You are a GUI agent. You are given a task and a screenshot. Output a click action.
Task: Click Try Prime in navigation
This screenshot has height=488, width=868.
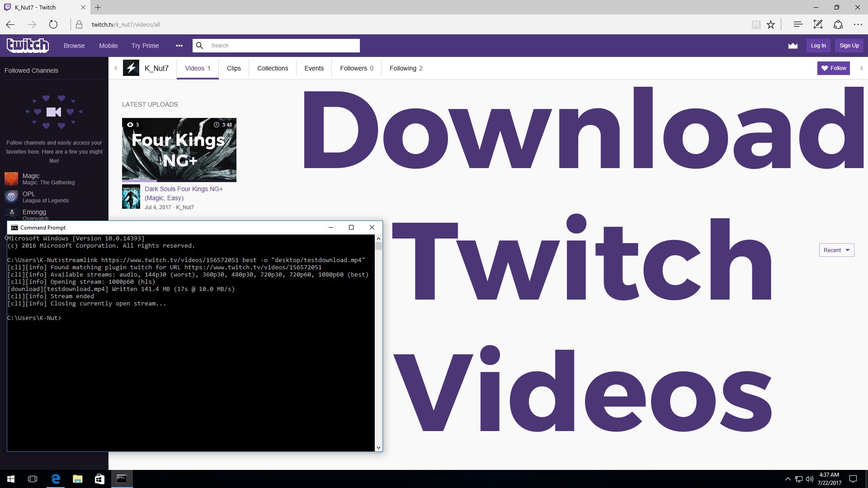145,46
